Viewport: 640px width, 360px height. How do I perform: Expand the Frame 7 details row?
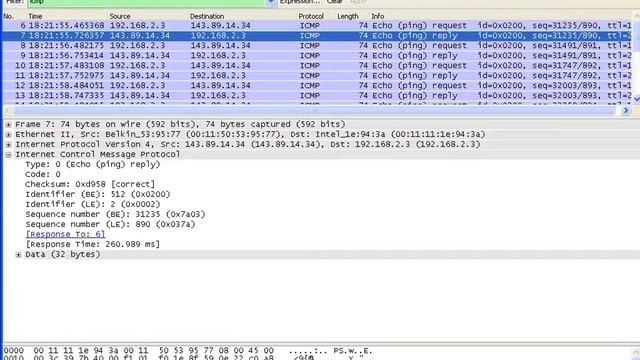tap(8, 124)
